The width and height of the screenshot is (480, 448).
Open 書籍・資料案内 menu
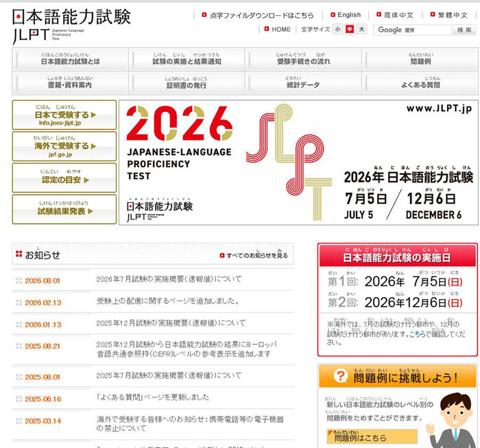click(x=71, y=83)
